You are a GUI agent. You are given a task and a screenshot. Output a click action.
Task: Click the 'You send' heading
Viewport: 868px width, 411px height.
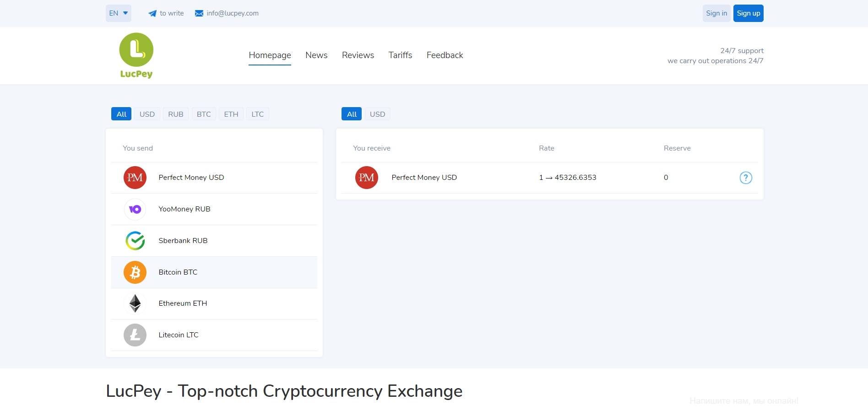[x=138, y=148]
